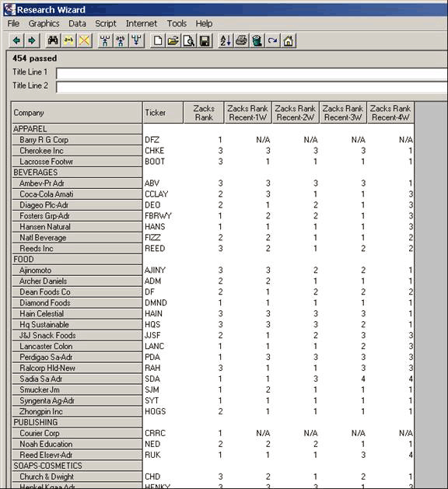This screenshot has height=489, width=448.
Task: Click the first screening funnel icon
Action: [x=105, y=40]
